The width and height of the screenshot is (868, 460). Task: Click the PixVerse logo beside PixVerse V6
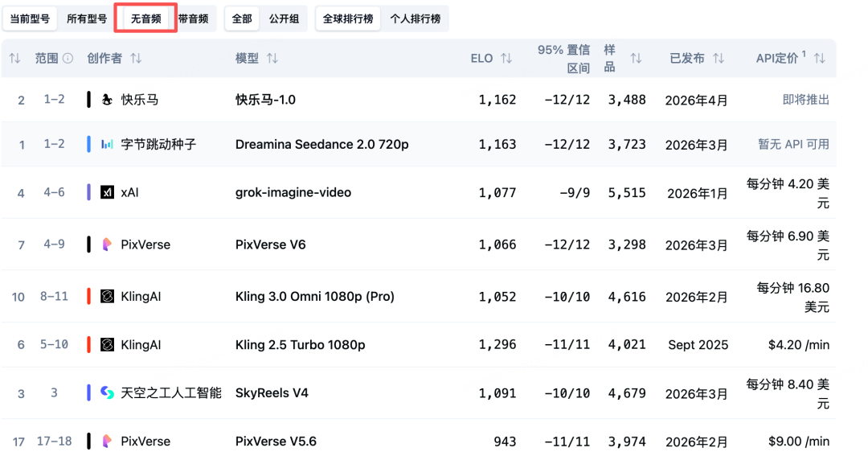107,244
